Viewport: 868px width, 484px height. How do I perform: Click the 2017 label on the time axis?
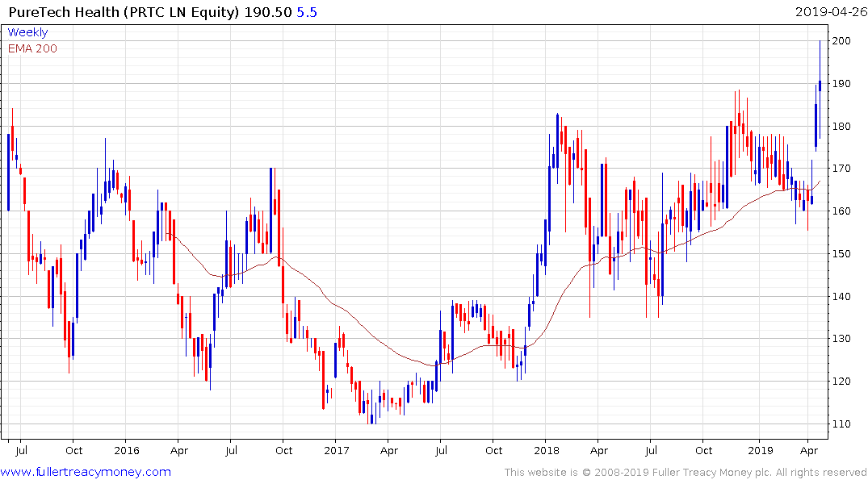[337, 450]
